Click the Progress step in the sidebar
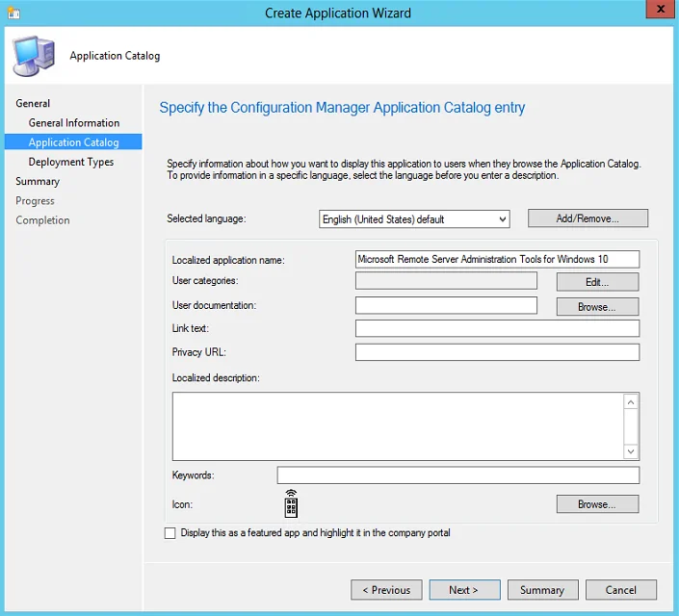The image size is (679, 616). click(35, 201)
